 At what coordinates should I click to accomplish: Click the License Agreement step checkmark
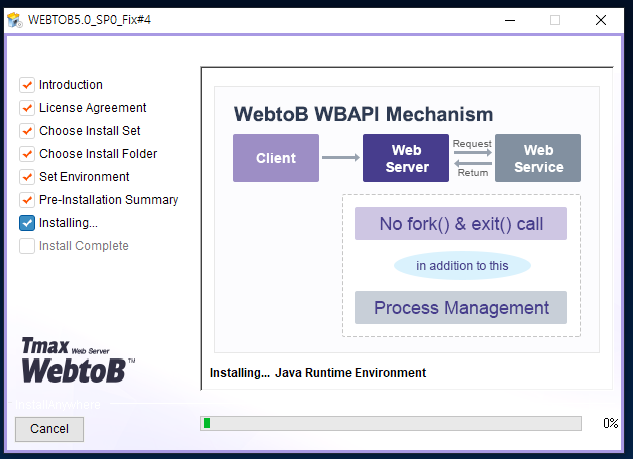[27, 108]
